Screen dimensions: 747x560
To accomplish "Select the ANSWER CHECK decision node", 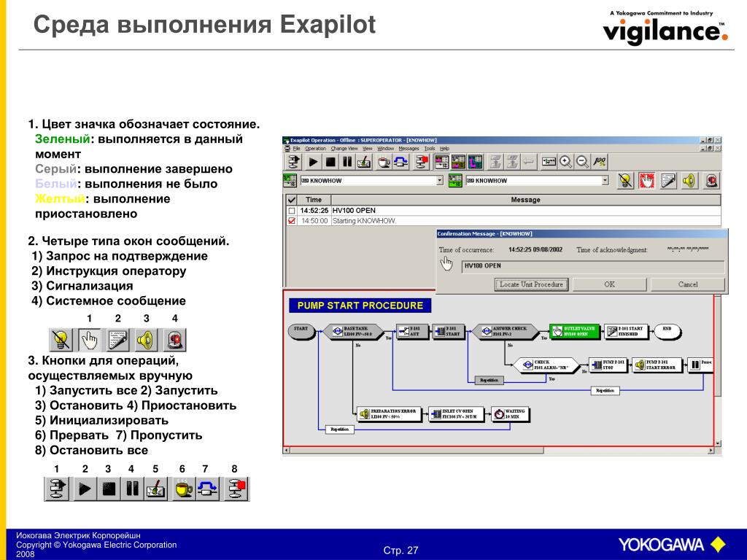I will 506,332.
